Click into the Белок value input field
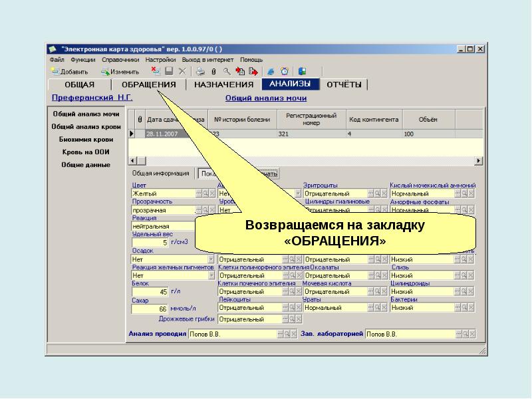The height and width of the screenshot is (399, 532). coord(150,291)
